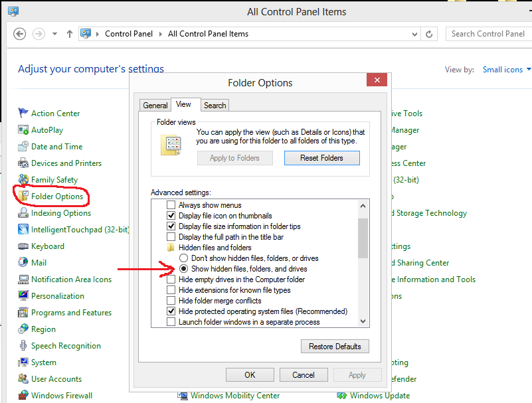Image resolution: width=532 pixels, height=403 pixels.
Task: Click the Windows Firewall icon
Action: [24, 396]
